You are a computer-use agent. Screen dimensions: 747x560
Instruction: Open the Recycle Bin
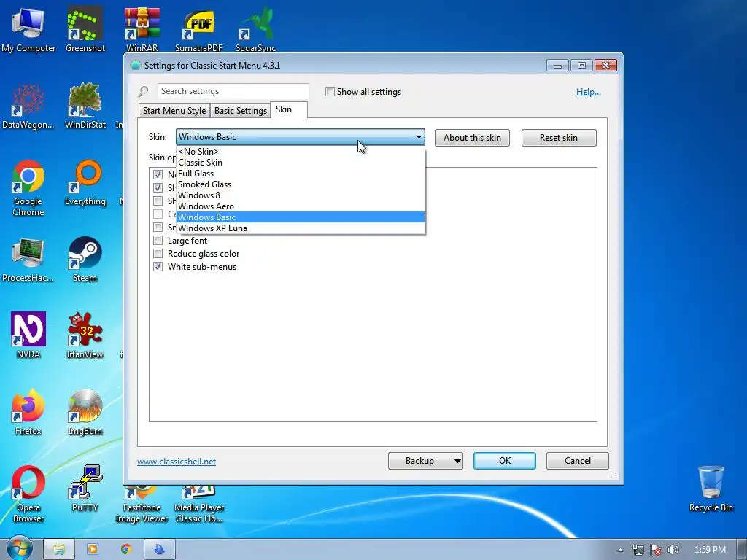pos(711,489)
